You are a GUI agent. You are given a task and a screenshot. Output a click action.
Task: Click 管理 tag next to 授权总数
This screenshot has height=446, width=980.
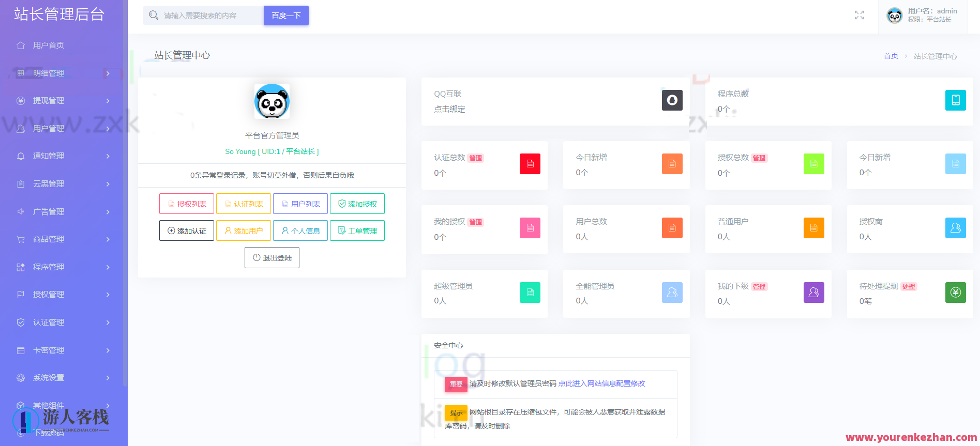point(759,158)
